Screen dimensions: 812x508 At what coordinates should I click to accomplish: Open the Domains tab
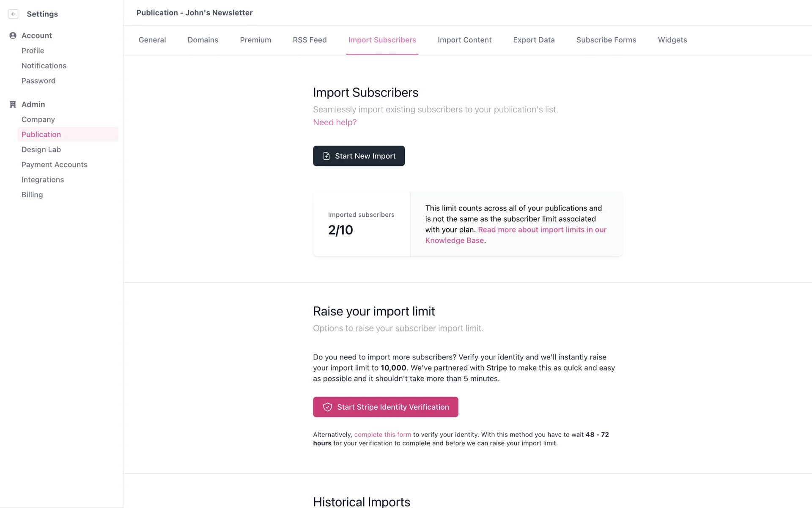(203, 40)
